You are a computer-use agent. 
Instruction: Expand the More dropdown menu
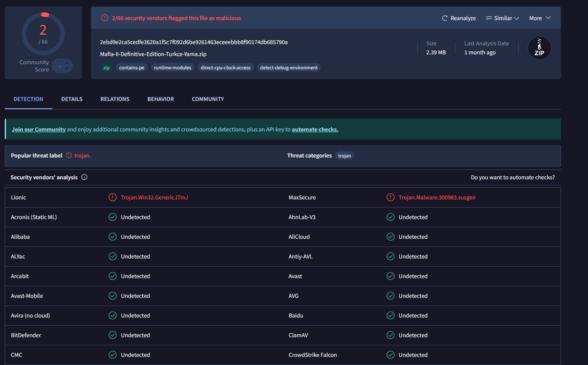coord(540,18)
